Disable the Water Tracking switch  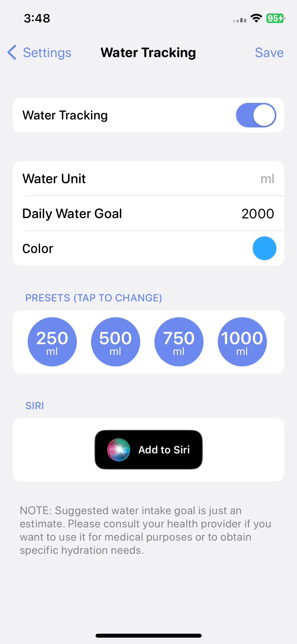point(256,115)
